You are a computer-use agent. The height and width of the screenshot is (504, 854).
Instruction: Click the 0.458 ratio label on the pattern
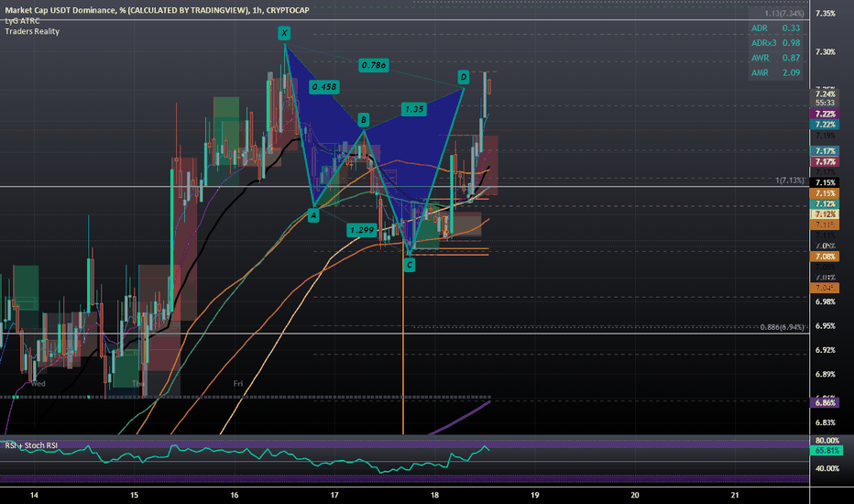324,87
